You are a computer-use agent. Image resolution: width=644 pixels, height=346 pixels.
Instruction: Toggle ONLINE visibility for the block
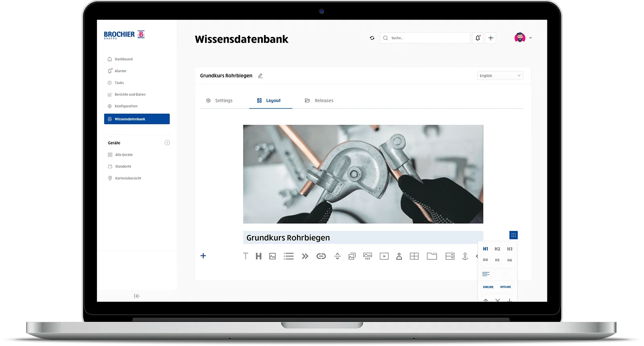pyautogui.click(x=488, y=287)
